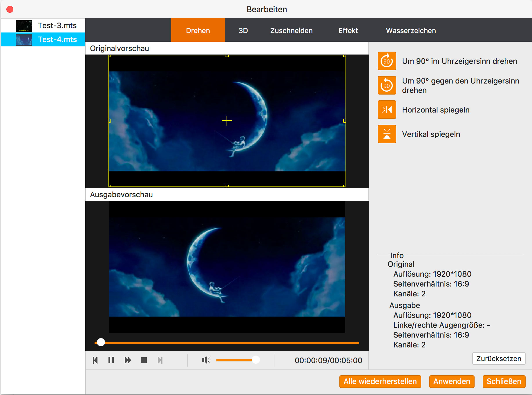Image resolution: width=532 pixels, height=395 pixels.
Task: Click the orange playback timeline bar
Action: pyautogui.click(x=227, y=343)
